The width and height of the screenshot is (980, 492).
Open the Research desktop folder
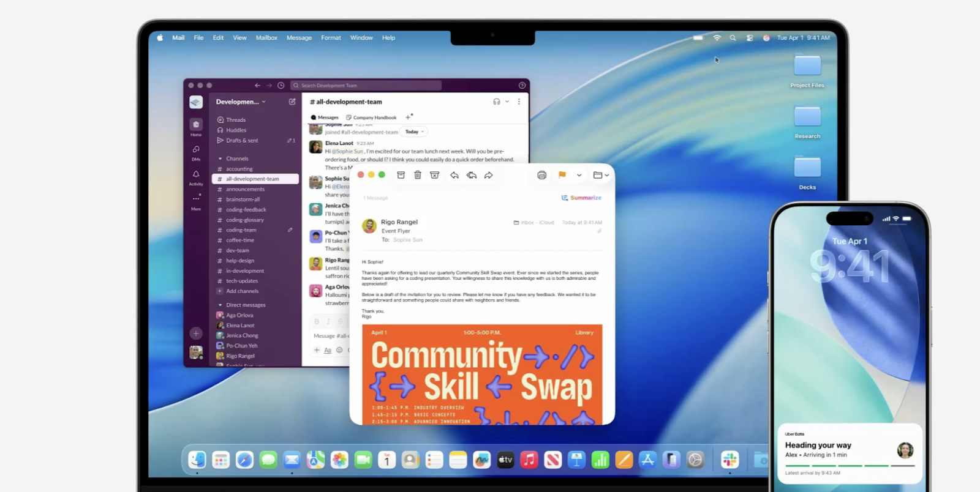(807, 122)
